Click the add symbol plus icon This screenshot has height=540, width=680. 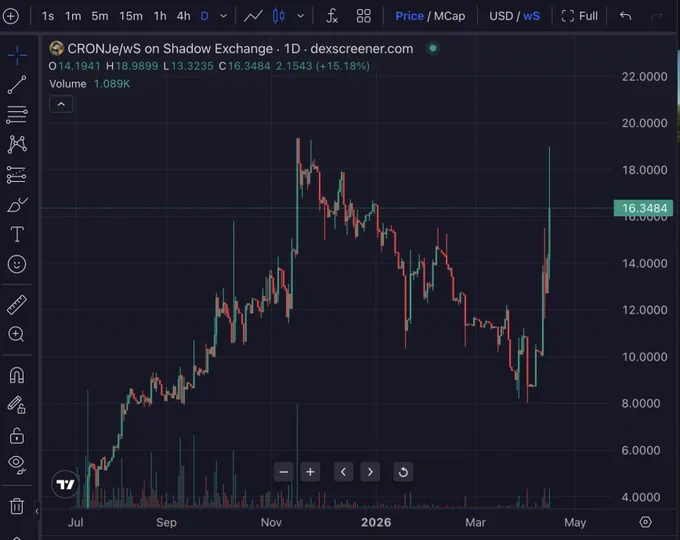[x=10, y=16]
